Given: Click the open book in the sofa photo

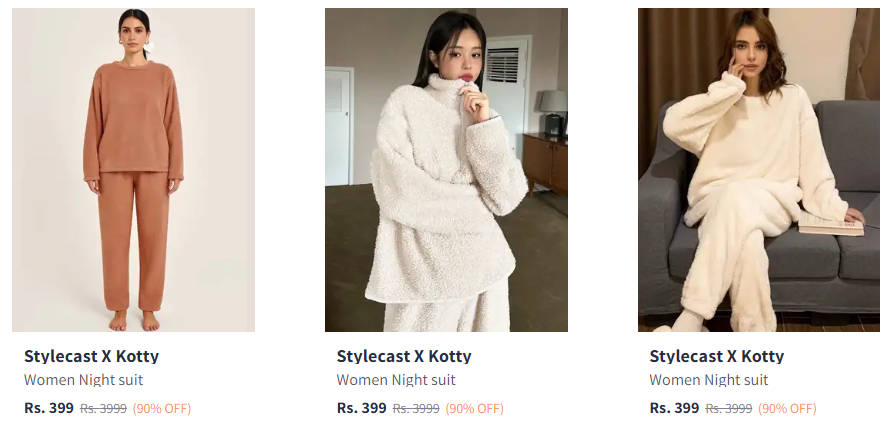Looking at the screenshot, I should [x=831, y=225].
